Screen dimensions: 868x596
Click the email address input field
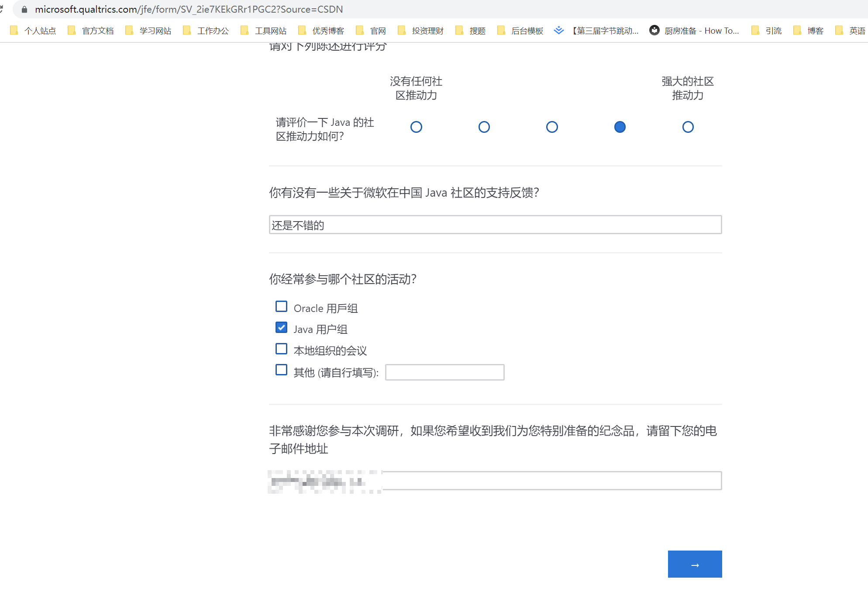coord(496,481)
